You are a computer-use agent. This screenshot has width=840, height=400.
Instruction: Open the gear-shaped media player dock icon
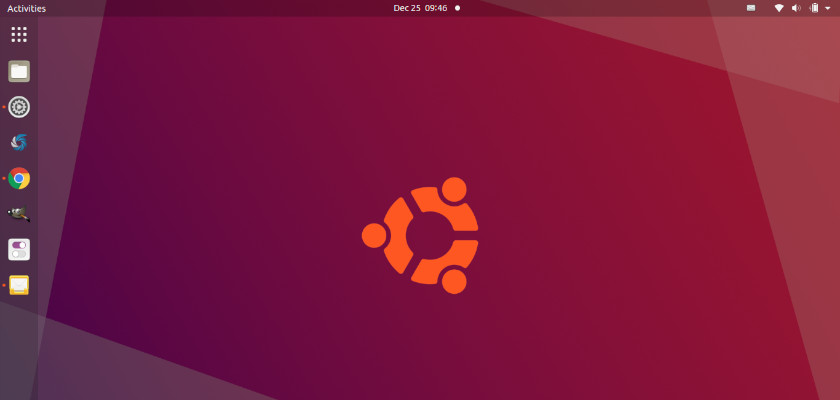(x=19, y=107)
